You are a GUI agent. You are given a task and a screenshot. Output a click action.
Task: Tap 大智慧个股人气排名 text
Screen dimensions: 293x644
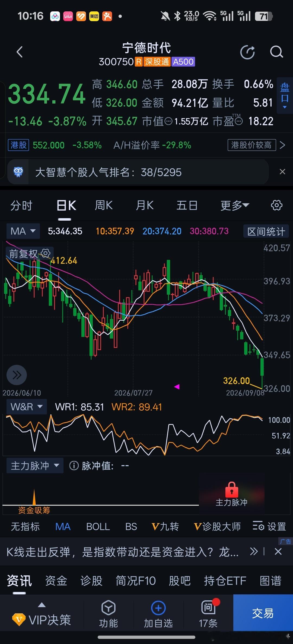(x=109, y=172)
